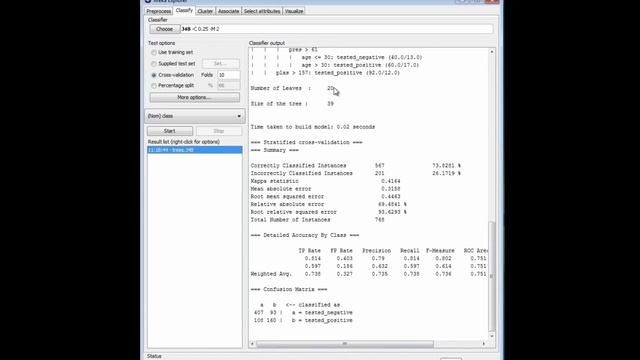Image resolution: width=640 pixels, height=360 pixels.
Task: Click 'Incorrectly Classified Instances' line
Action: [356, 173]
